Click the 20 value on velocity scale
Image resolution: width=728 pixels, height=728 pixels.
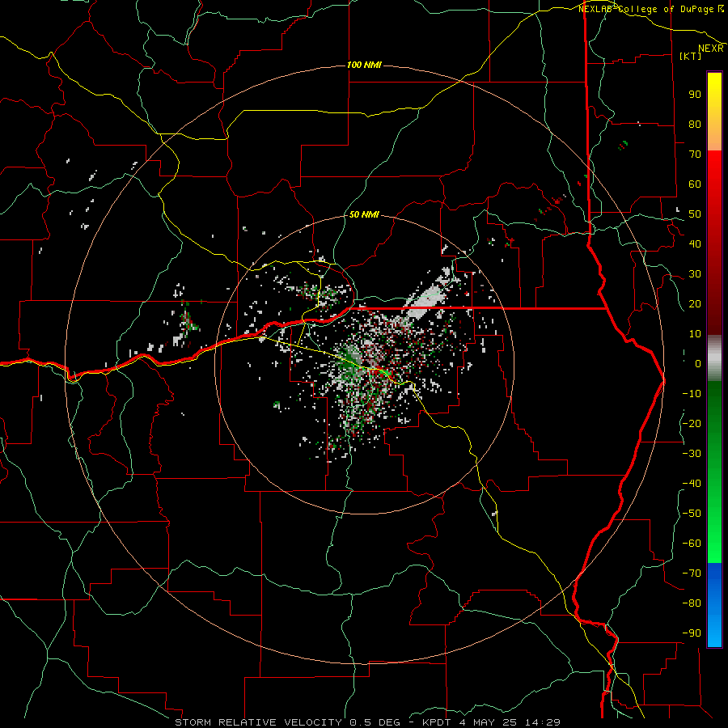[x=695, y=303]
